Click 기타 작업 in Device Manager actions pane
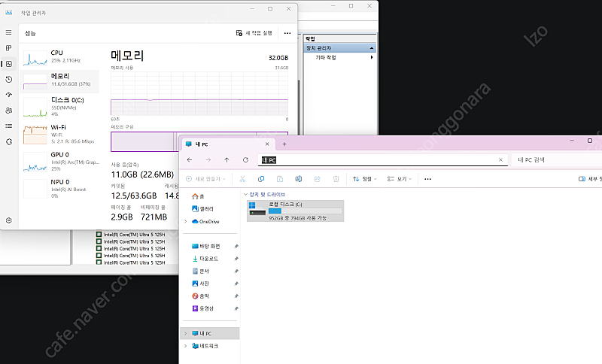The image size is (602, 364). point(326,58)
